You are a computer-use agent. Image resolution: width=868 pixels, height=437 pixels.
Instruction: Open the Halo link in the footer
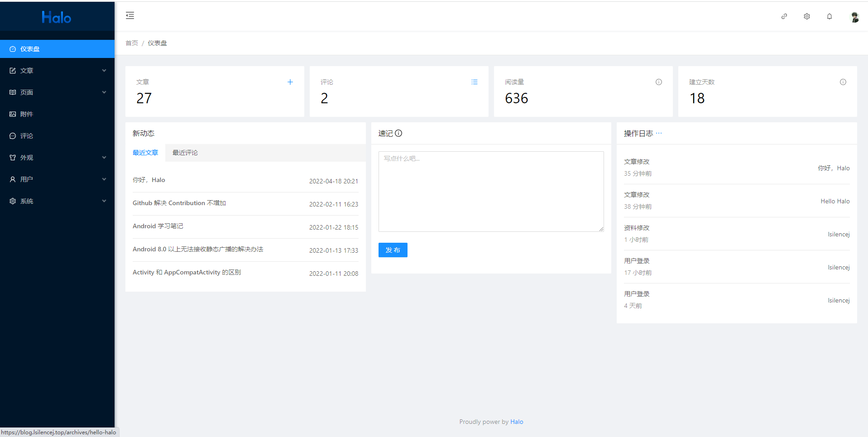point(517,422)
